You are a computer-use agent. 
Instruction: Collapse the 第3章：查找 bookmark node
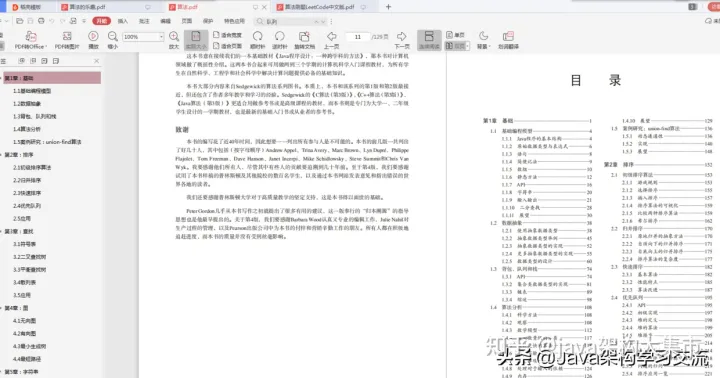[1, 231]
